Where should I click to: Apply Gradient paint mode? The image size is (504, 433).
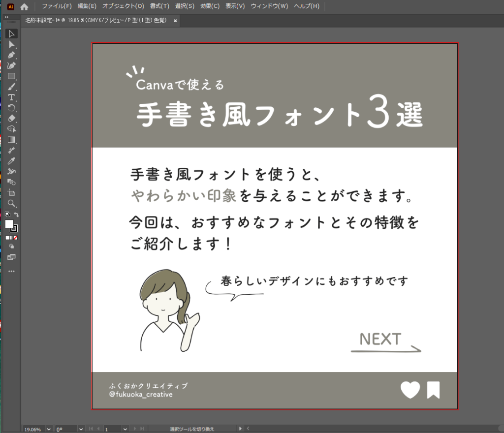(12, 238)
